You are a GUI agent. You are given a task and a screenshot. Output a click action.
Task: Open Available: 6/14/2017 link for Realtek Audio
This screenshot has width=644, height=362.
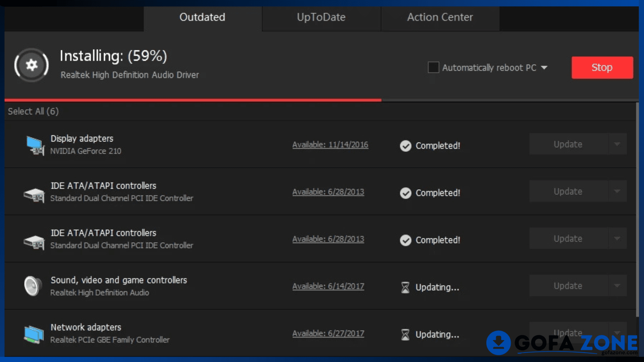click(328, 287)
